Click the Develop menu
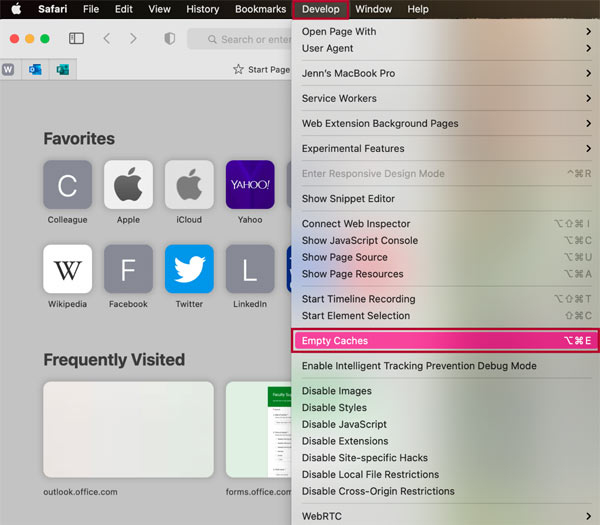This screenshot has width=600, height=525. (x=320, y=9)
